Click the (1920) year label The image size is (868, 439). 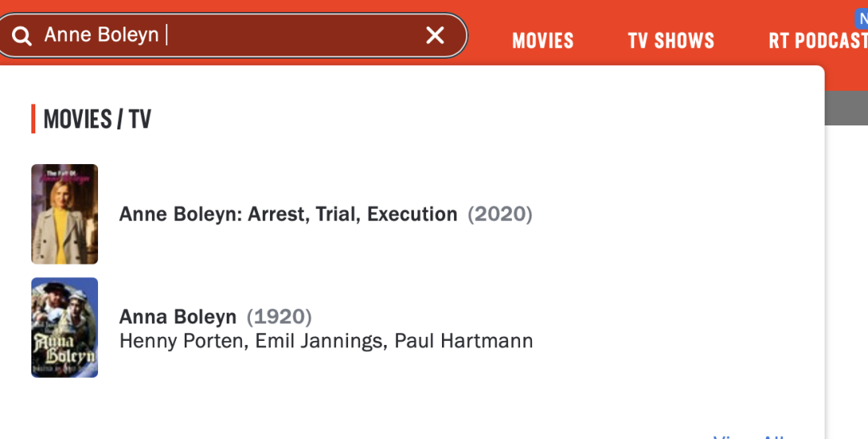pyautogui.click(x=279, y=317)
